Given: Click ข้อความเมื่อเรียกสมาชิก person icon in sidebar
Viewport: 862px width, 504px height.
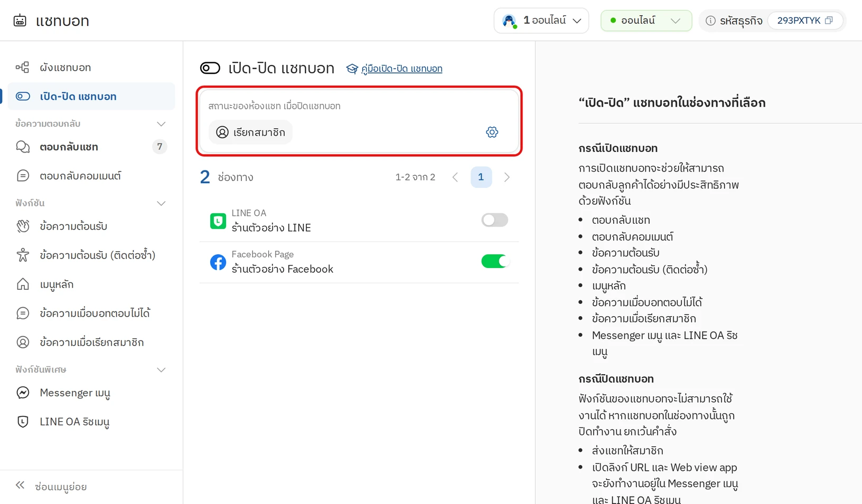Looking at the screenshot, I should [23, 342].
